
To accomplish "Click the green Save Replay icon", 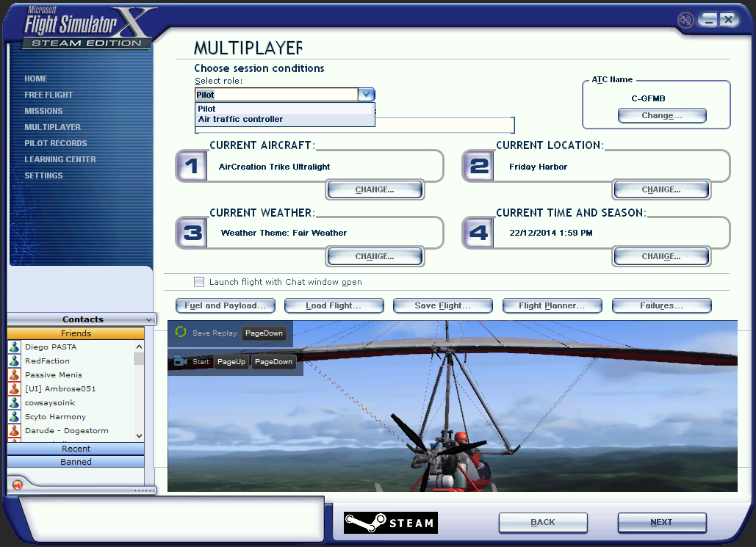I will pyautogui.click(x=181, y=333).
